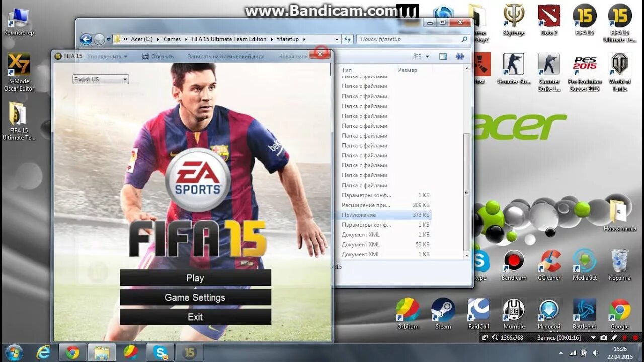Screen dimensions: 644x362
Task: Switch to the FIFA 15 taskbar button
Action: (190, 353)
